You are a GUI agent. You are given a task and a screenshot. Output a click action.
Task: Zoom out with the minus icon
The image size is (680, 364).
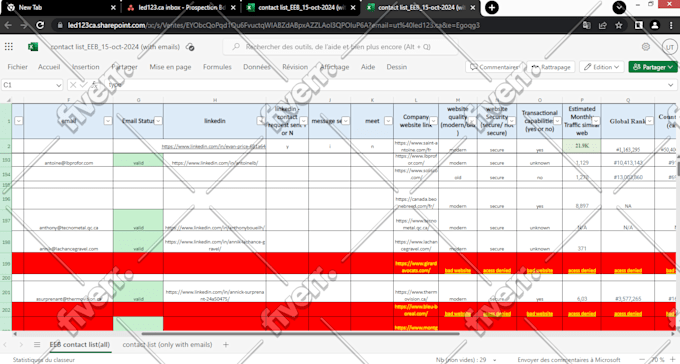pos(643,359)
